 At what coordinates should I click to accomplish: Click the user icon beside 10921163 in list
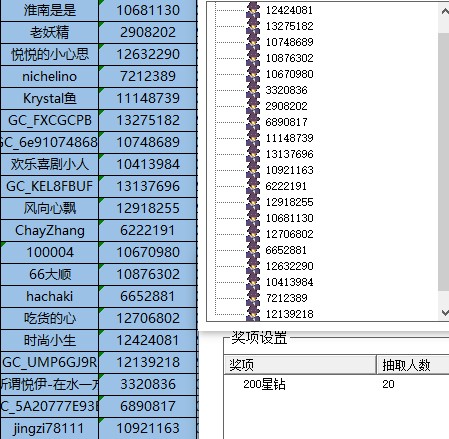(x=253, y=170)
